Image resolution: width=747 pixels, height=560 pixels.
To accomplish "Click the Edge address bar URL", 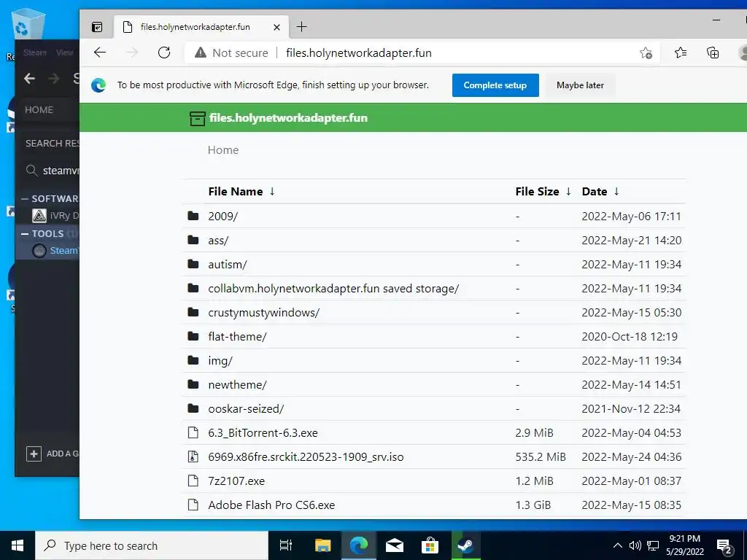I will tap(359, 52).
